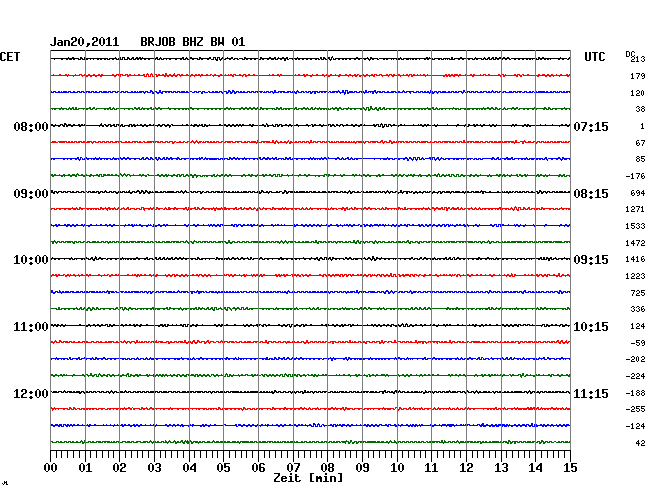Click x-axis minute tick label 13
This screenshot has width=650, height=494.
click(x=501, y=468)
